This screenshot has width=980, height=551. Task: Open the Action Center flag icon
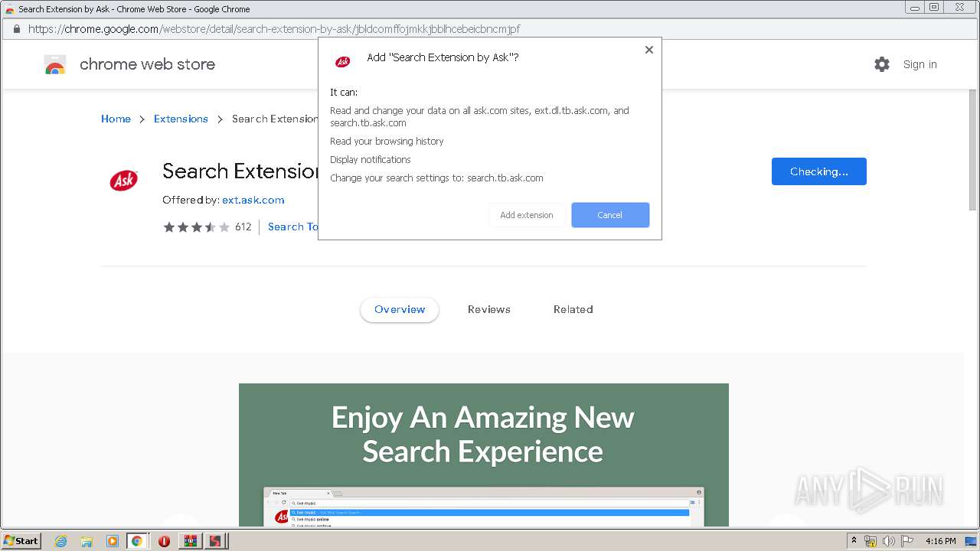click(907, 541)
